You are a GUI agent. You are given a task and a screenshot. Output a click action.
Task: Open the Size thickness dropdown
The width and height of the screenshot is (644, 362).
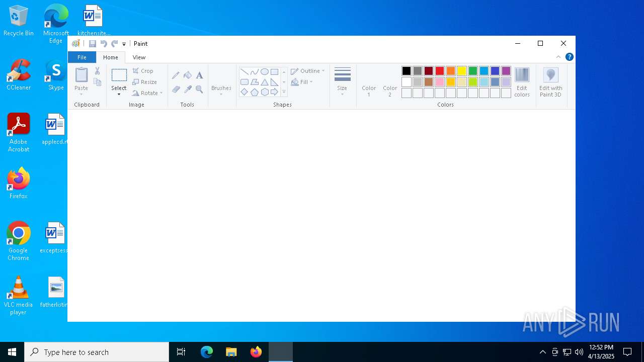click(342, 82)
